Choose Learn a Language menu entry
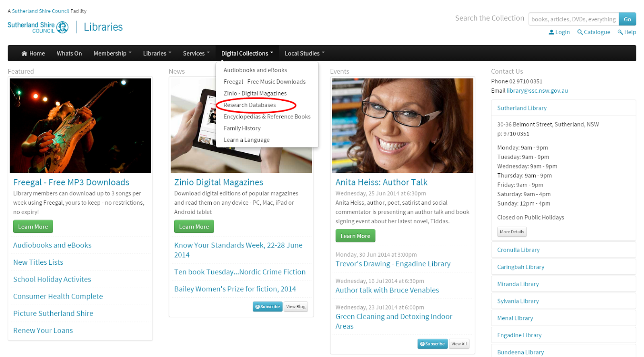This screenshot has height=357, width=644. pyautogui.click(x=246, y=140)
